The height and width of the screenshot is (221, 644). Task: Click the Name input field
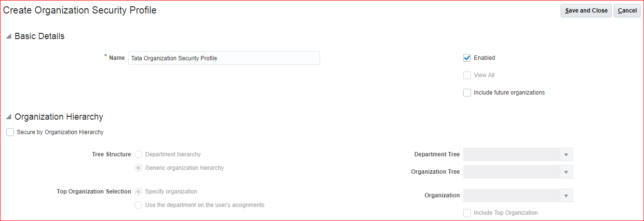point(224,58)
